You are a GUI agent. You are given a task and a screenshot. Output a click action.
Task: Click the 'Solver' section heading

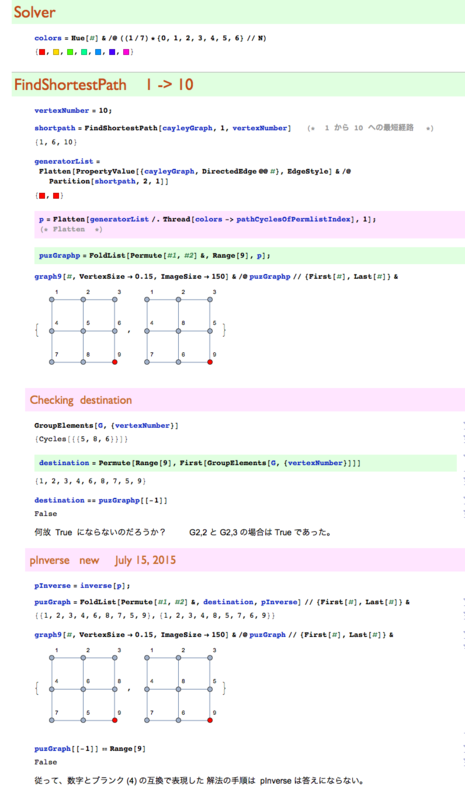click(35, 12)
